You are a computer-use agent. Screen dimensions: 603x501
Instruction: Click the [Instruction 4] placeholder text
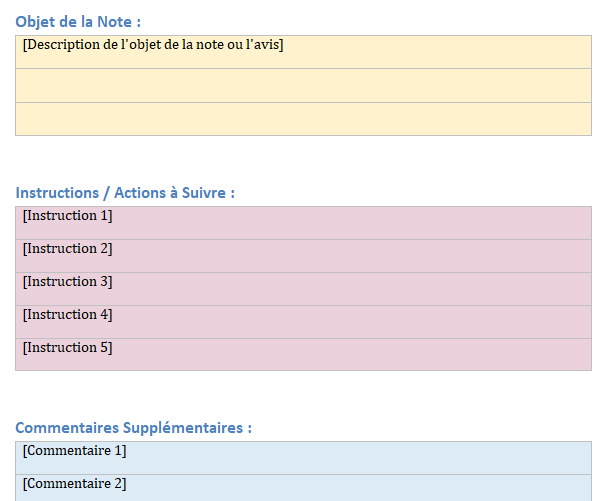point(67,315)
